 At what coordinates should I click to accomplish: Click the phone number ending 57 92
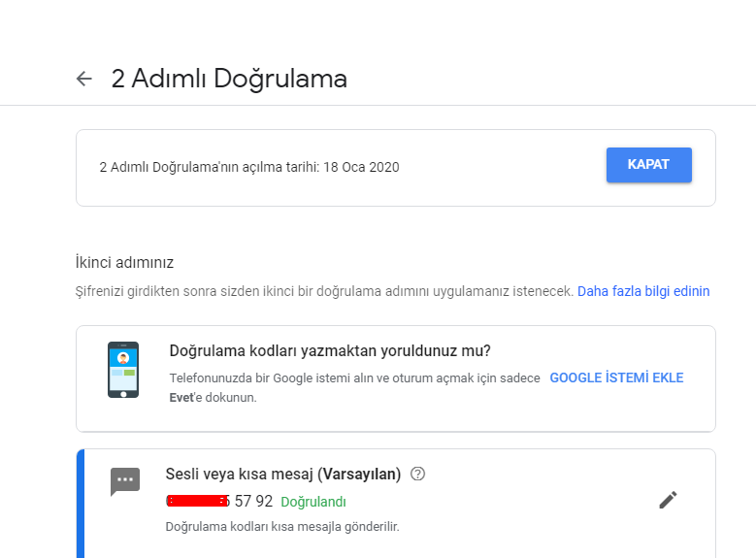click(219, 501)
